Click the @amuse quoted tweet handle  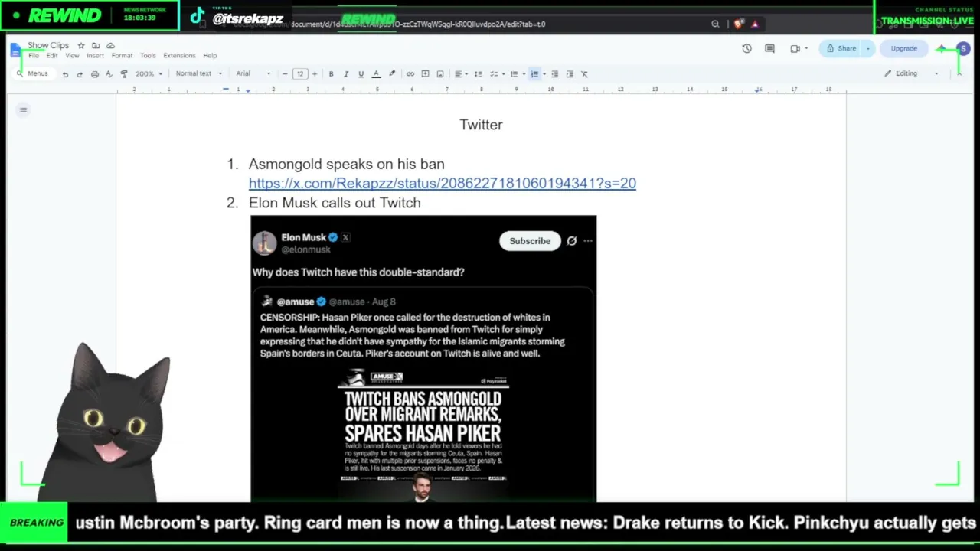click(347, 302)
